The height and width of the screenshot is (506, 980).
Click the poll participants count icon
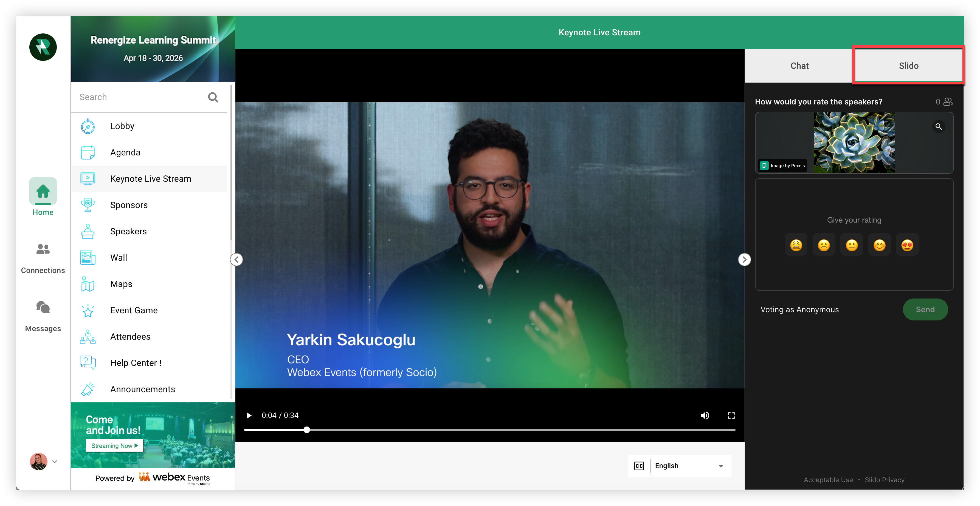pos(948,102)
